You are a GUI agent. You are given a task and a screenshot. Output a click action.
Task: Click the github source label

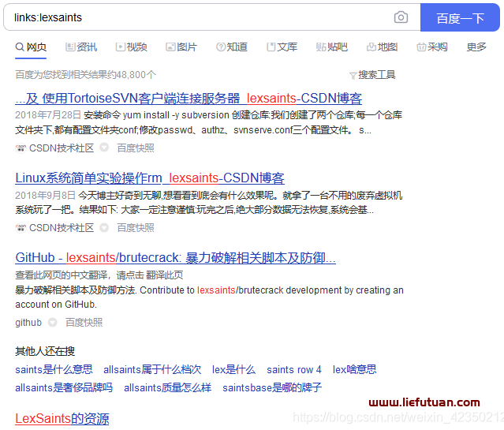(28, 323)
